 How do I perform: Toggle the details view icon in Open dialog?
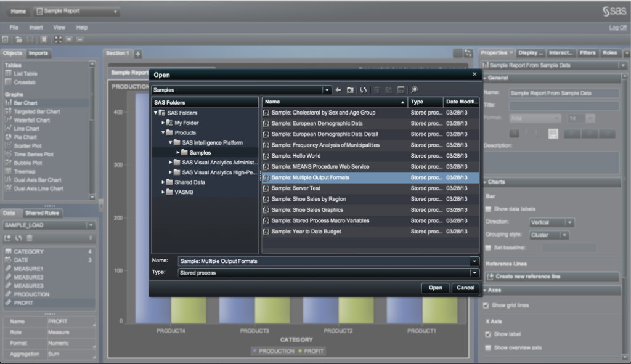401,90
